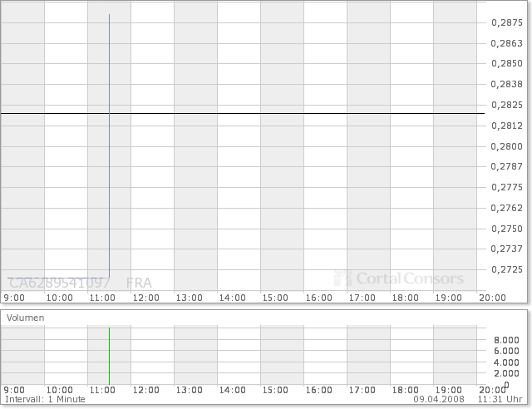Click the 0,2875 price axis label
This screenshot has height=409, width=532.
(x=507, y=22)
